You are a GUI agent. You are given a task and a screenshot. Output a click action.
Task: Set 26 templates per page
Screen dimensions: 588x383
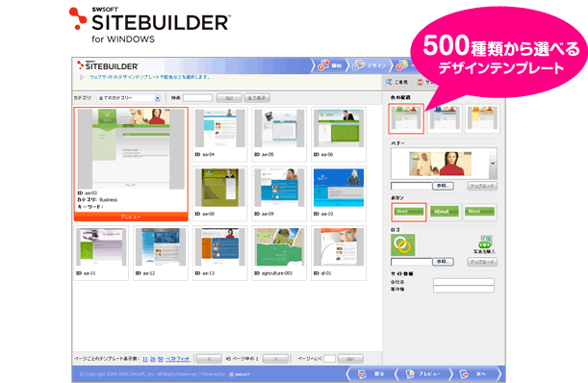click(153, 359)
